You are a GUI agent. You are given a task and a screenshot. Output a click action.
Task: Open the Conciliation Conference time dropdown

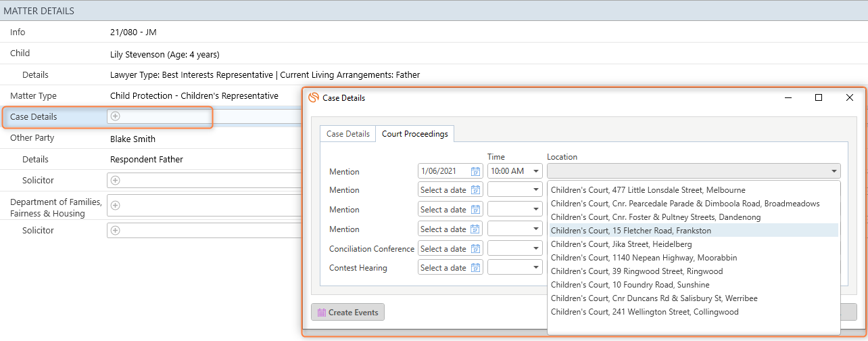click(536, 249)
